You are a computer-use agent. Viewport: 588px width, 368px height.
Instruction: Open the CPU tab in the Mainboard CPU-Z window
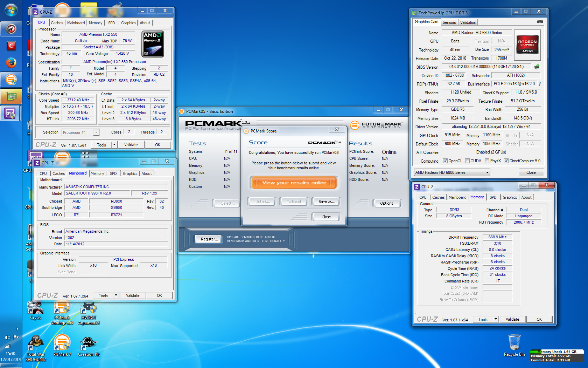click(x=43, y=173)
